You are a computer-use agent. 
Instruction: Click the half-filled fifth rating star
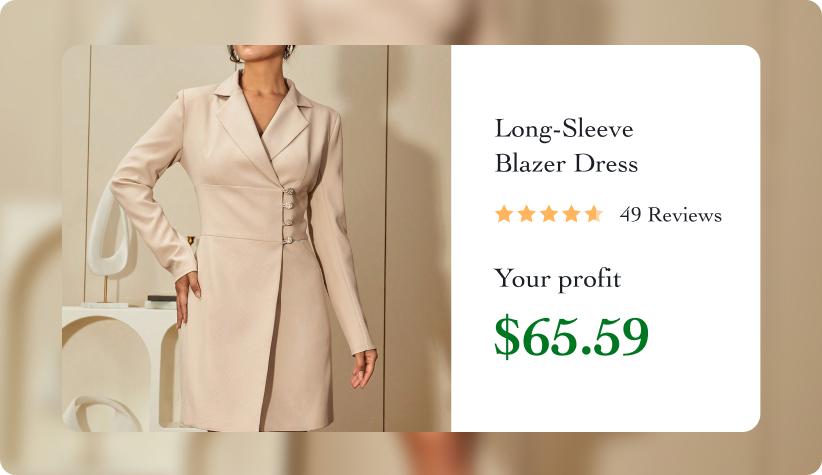pos(593,214)
